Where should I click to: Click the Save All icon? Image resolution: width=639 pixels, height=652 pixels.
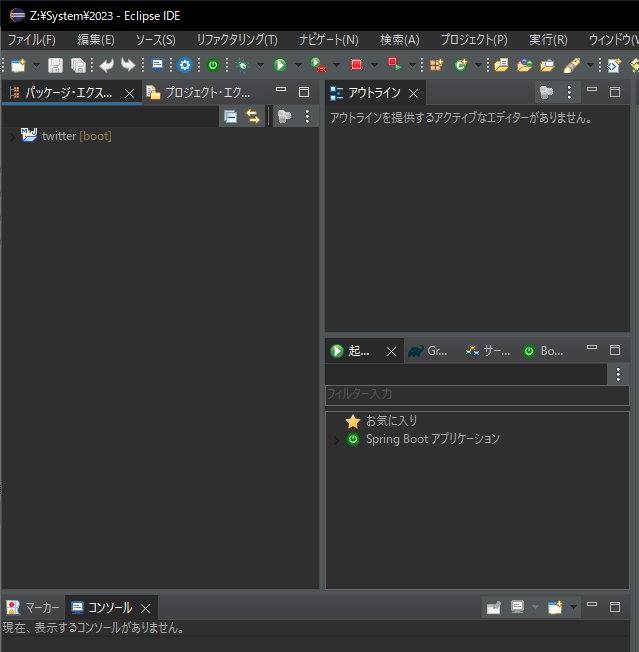(78, 65)
